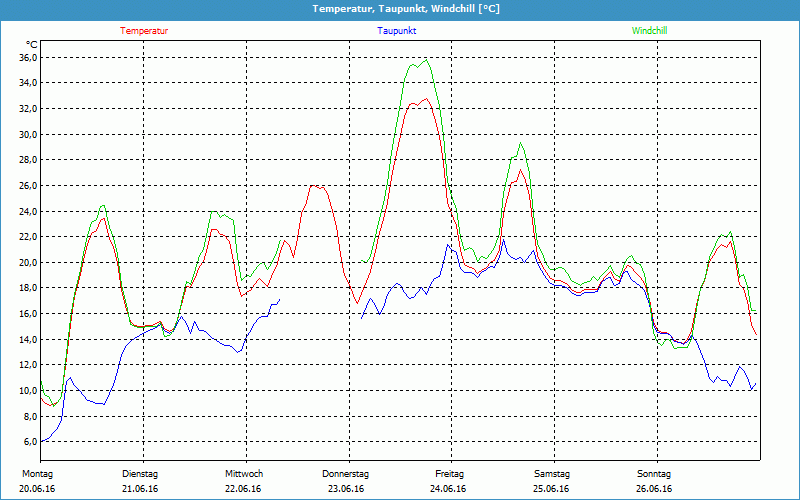Click the 28,0 y-axis value

[29, 160]
